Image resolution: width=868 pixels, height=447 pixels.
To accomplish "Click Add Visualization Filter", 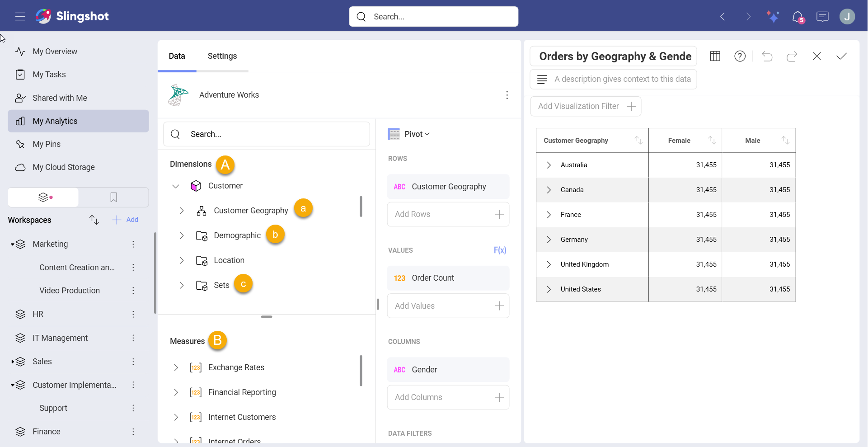I will click(x=586, y=106).
